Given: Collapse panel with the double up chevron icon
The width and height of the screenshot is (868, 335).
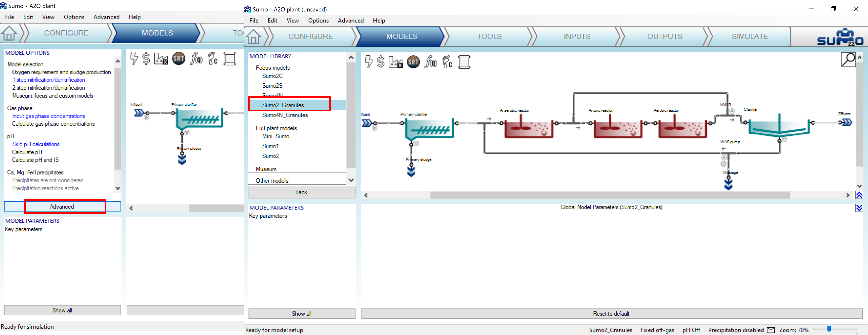Looking at the screenshot, I should coord(859,195).
